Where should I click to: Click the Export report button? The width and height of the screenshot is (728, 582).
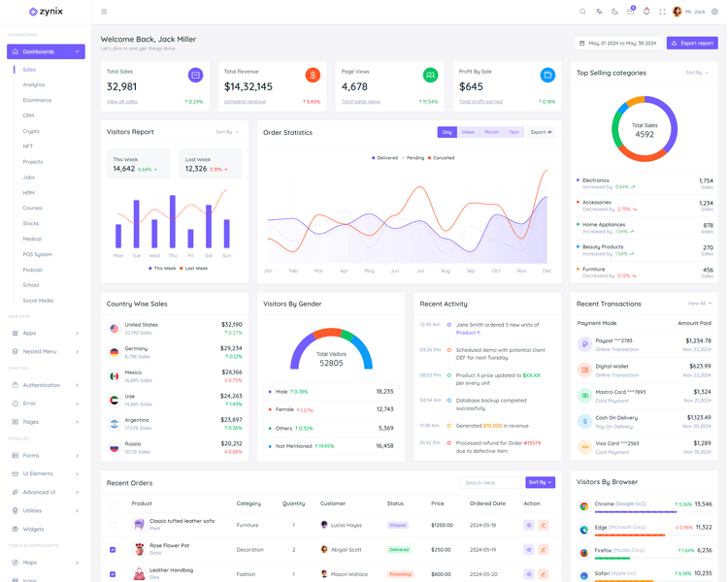[692, 43]
